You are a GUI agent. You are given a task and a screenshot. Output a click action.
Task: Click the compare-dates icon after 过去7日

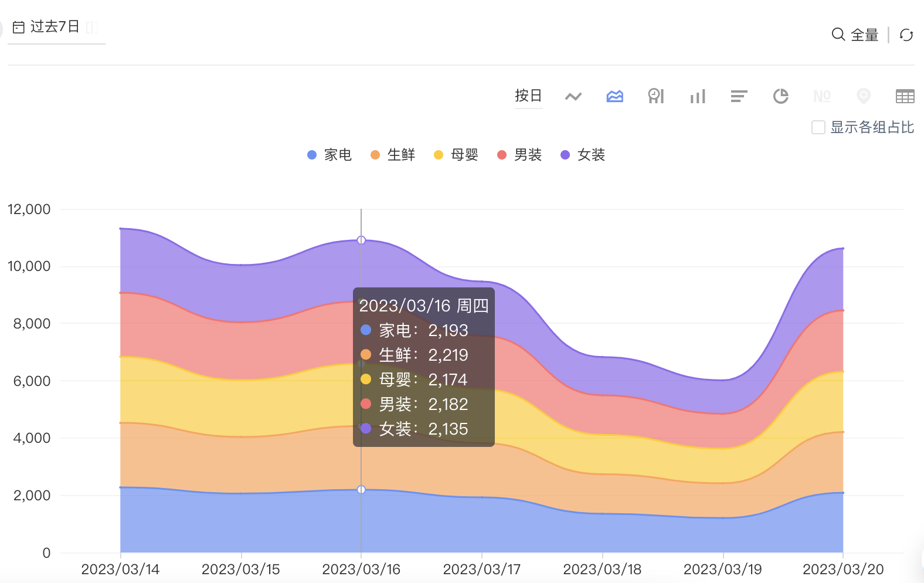point(92,27)
